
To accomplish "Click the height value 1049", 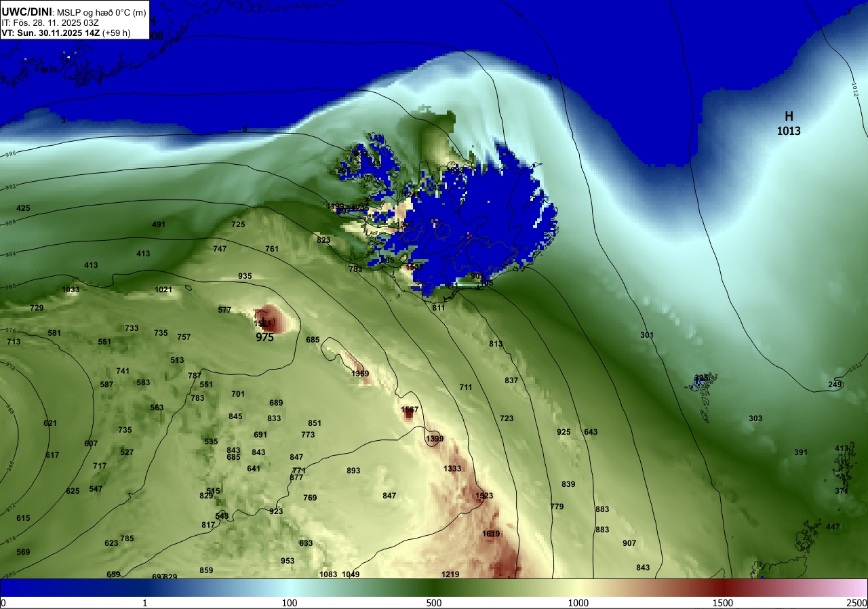I will coord(351,574).
